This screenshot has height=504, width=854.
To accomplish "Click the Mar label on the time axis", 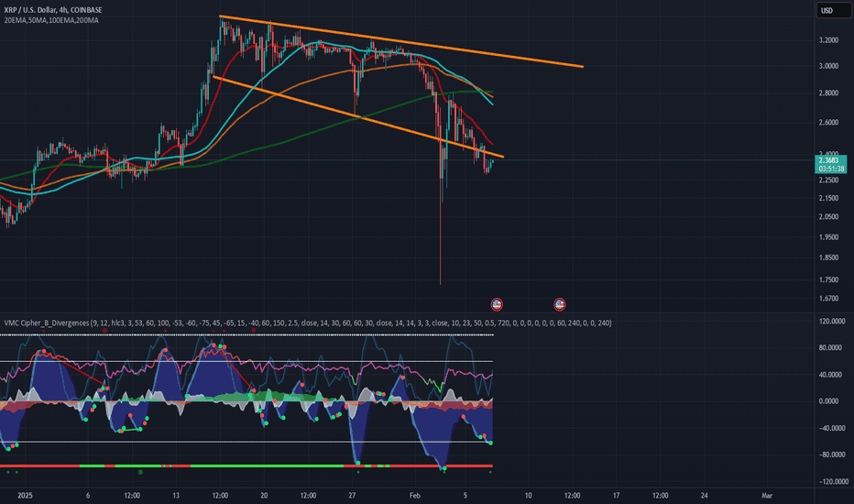I will click(767, 496).
